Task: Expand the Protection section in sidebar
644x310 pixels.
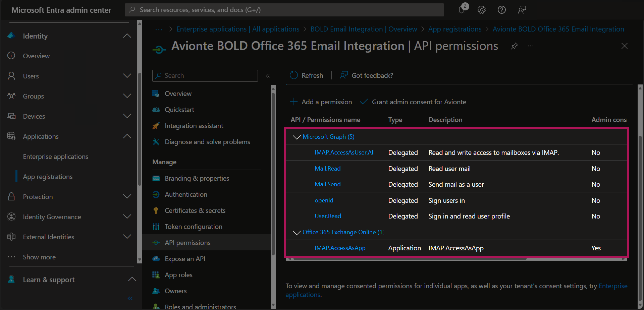Action: pos(127,197)
